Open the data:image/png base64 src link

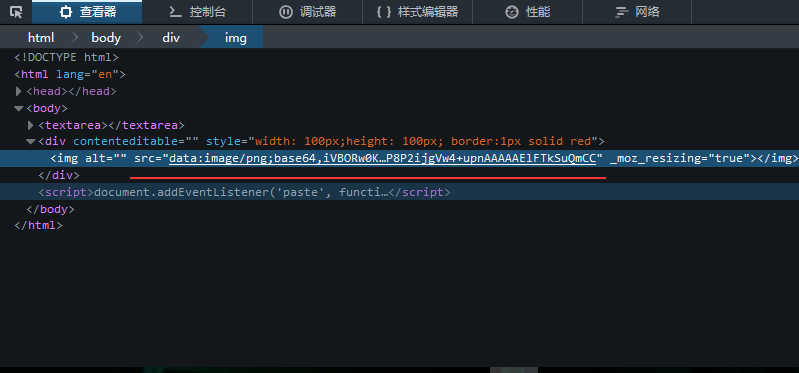click(382, 158)
